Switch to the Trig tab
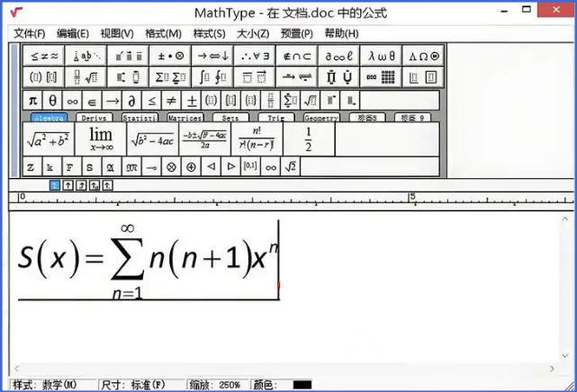Viewport: 577px width, 392px height. tap(276, 118)
